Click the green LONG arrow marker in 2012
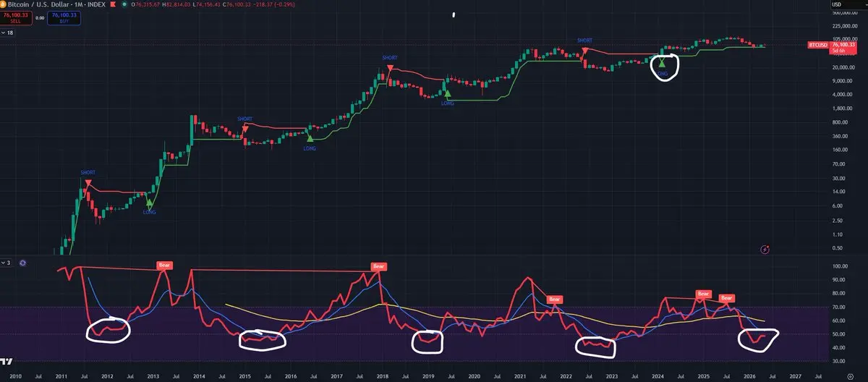868x382 pixels. pos(149,203)
